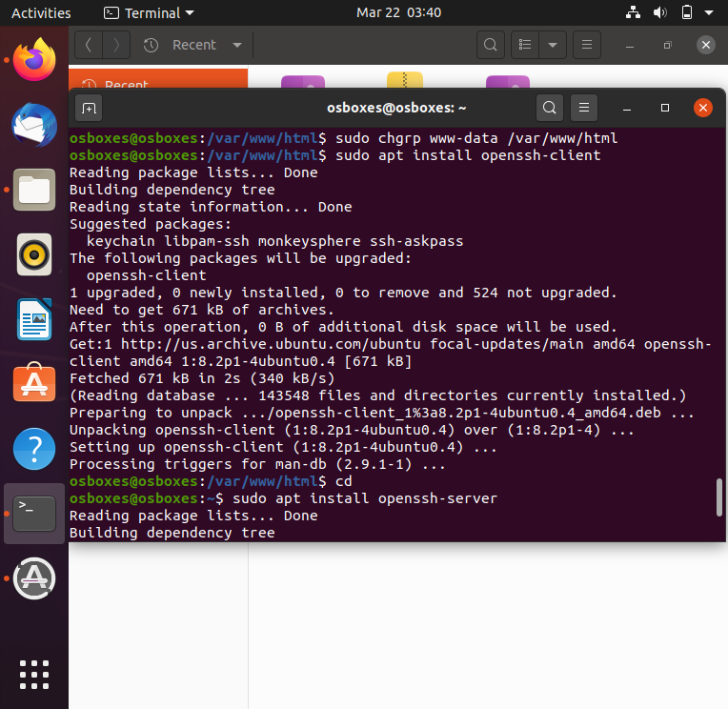Close the Files window
Image resolution: width=728 pixels, height=709 pixels.
point(706,45)
